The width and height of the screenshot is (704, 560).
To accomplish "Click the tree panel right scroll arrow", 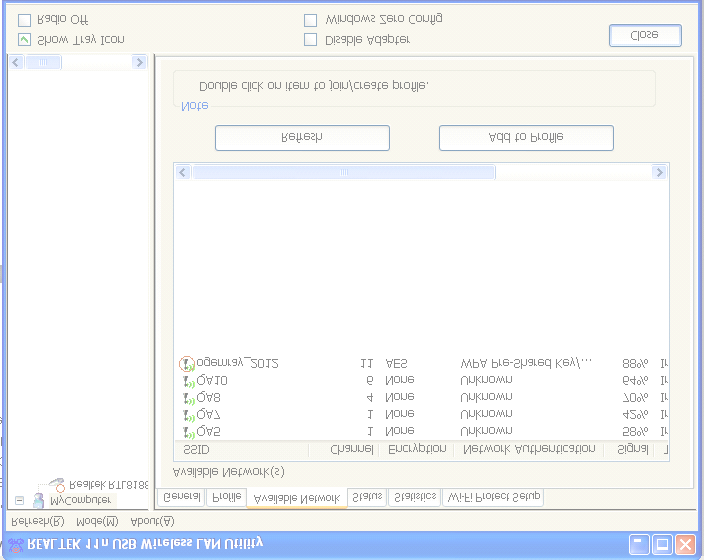I will tap(139, 62).
